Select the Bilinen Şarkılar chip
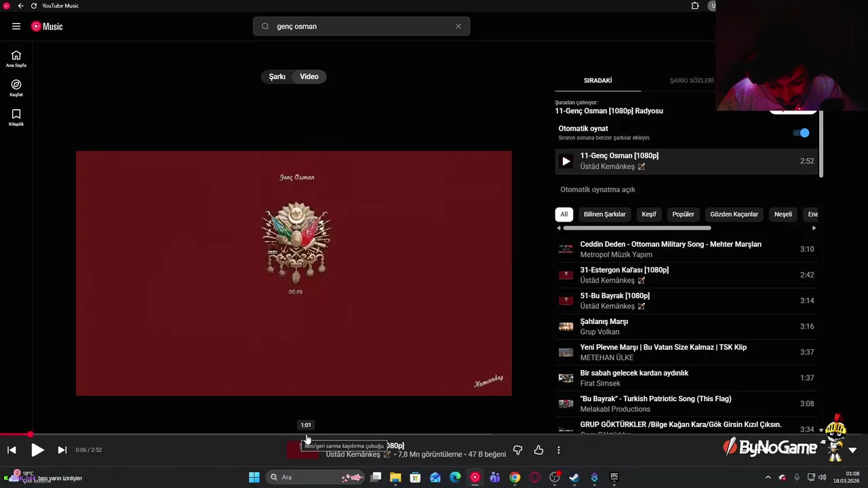 (x=605, y=214)
